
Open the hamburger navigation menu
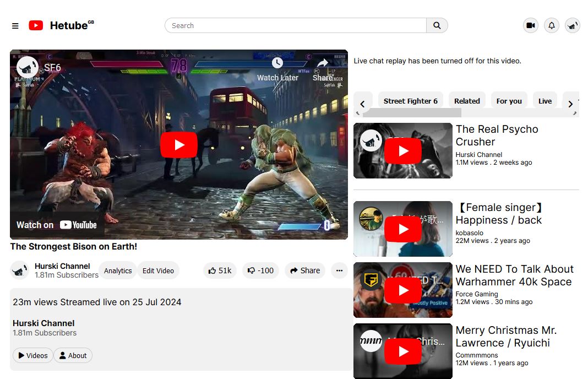pos(15,26)
